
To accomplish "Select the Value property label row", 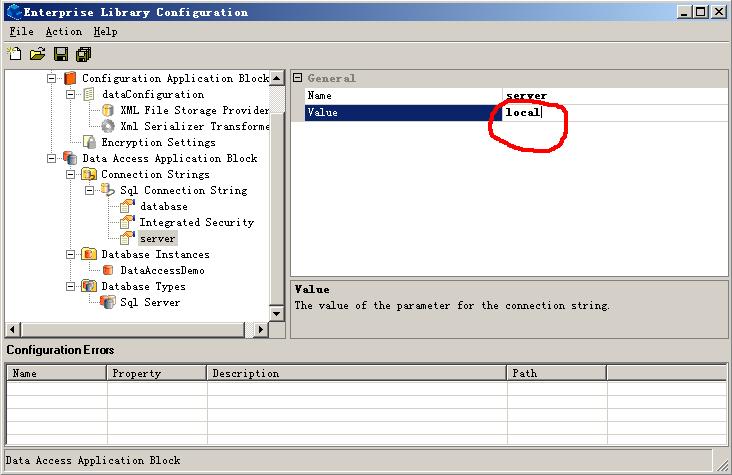I will click(403, 113).
